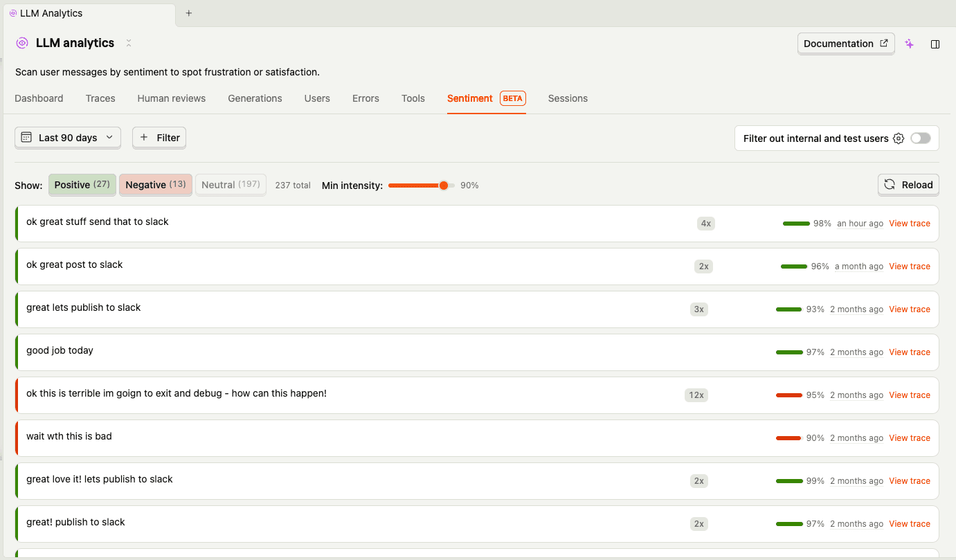This screenshot has height=560, width=956.
Task: Open the Last 90 days dropdown
Action: point(67,138)
